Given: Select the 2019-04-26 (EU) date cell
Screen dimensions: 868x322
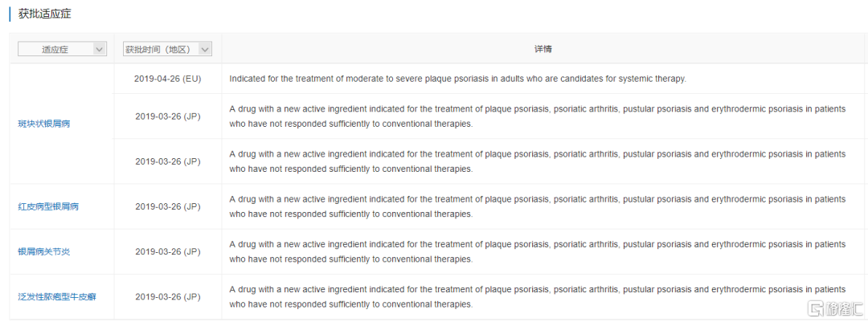Looking at the screenshot, I should [167, 79].
